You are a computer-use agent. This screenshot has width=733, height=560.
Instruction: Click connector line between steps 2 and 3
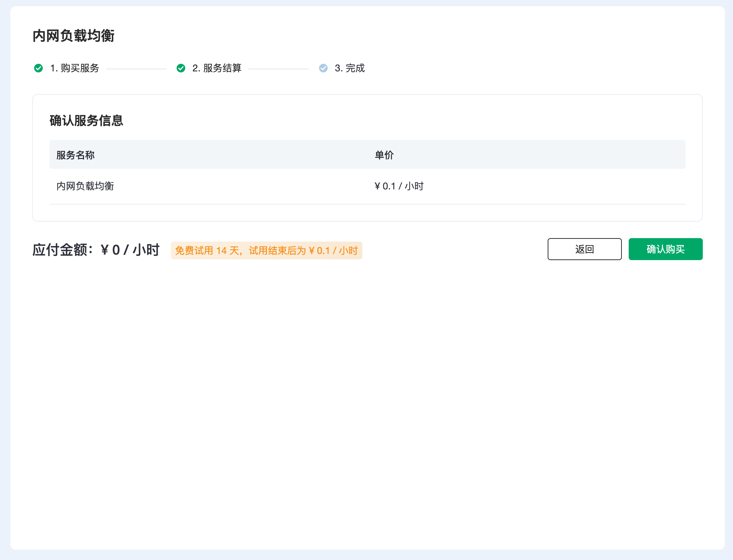pyautogui.click(x=279, y=69)
